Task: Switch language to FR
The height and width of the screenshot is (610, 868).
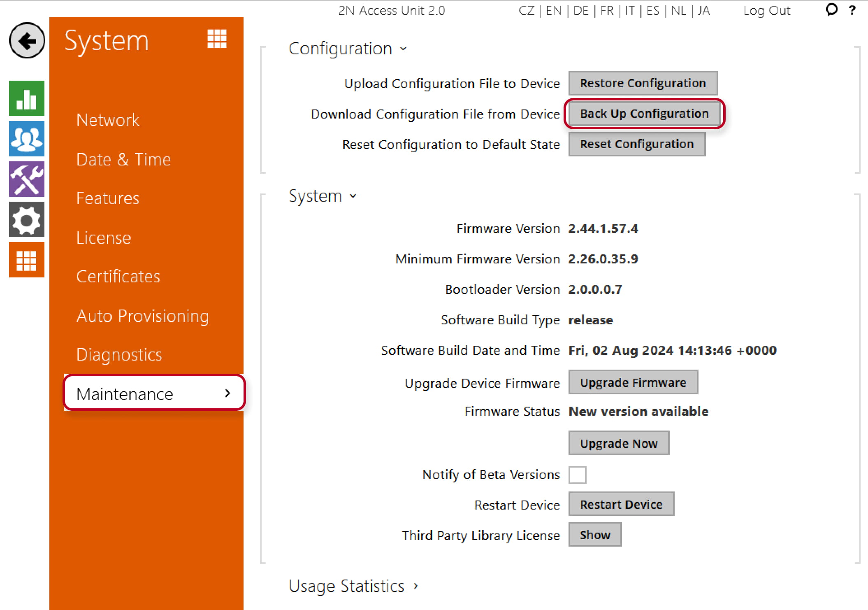Action: pos(607,10)
